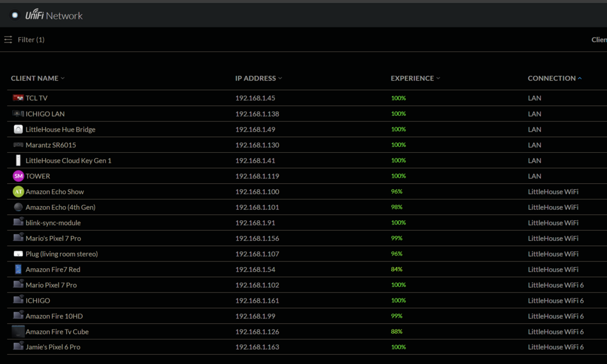Open the TCL TV client name
The image size is (607, 364).
tap(36, 98)
